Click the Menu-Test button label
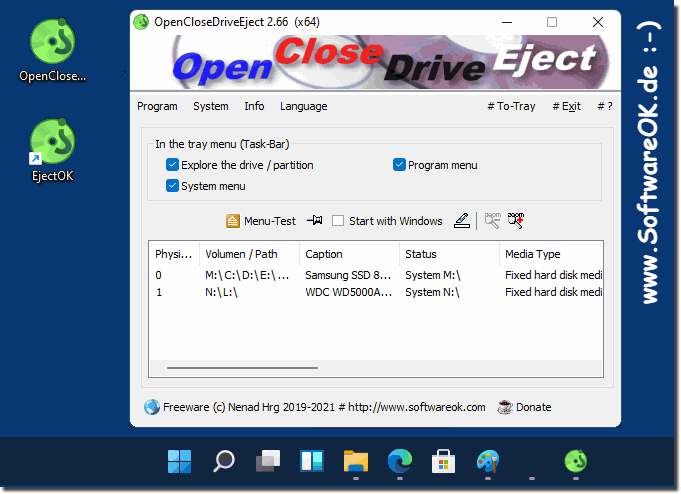Viewport: 681px width, 494px height. pyautogui.click(x=270, y=221)
